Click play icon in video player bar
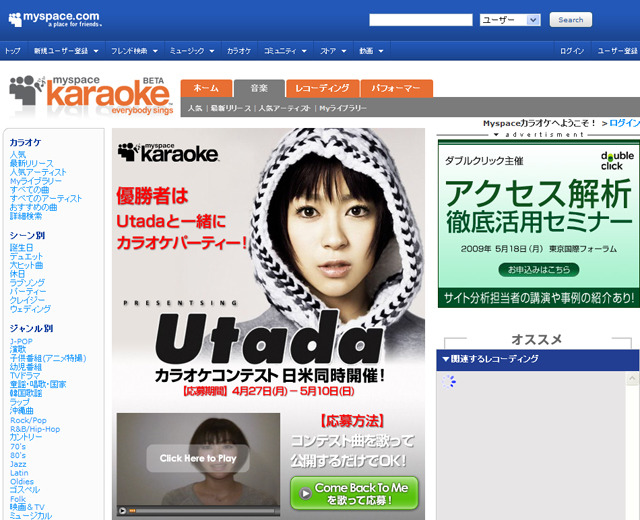 tap(122, 510)
